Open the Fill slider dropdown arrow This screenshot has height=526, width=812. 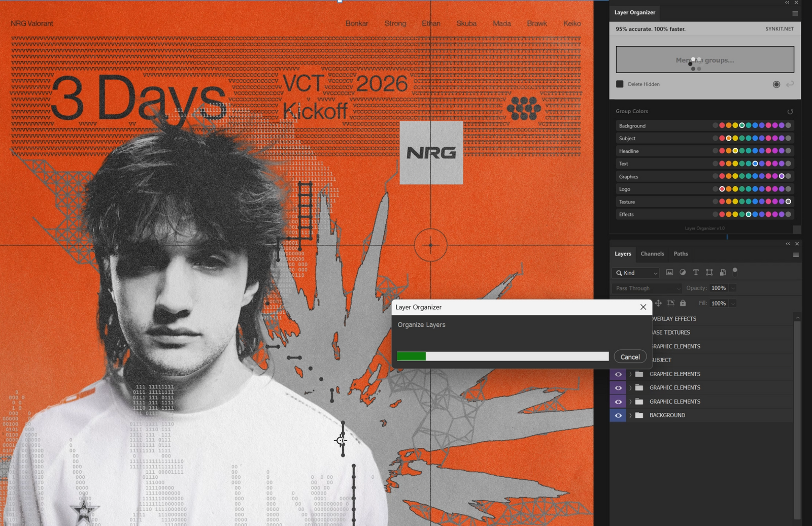click(x=733, y=304)
